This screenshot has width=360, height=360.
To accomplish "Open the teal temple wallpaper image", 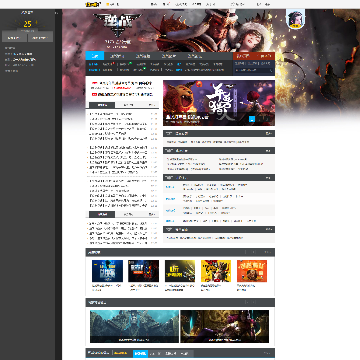I will point(134,326).
